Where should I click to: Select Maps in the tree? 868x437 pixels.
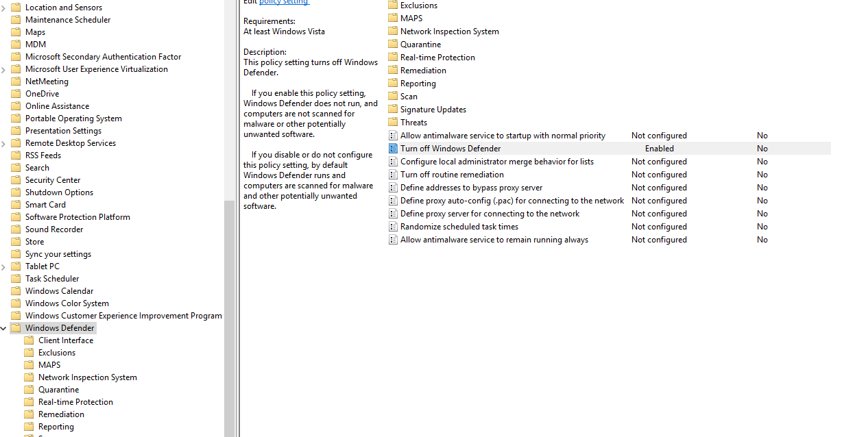click(x=36, y=32)
